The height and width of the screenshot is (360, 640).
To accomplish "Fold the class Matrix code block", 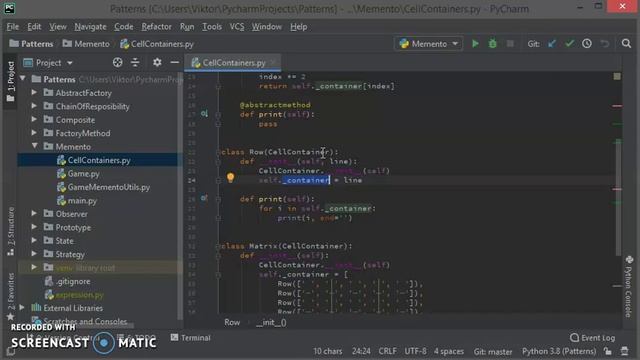I will [x=218, y=246].
